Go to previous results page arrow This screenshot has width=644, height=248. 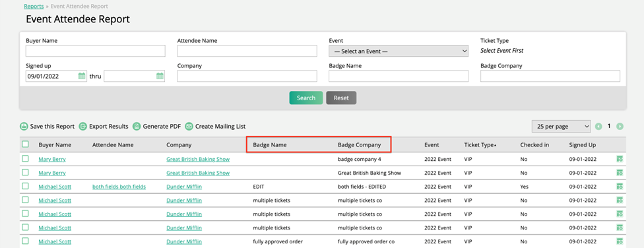[x=599, y=127]
